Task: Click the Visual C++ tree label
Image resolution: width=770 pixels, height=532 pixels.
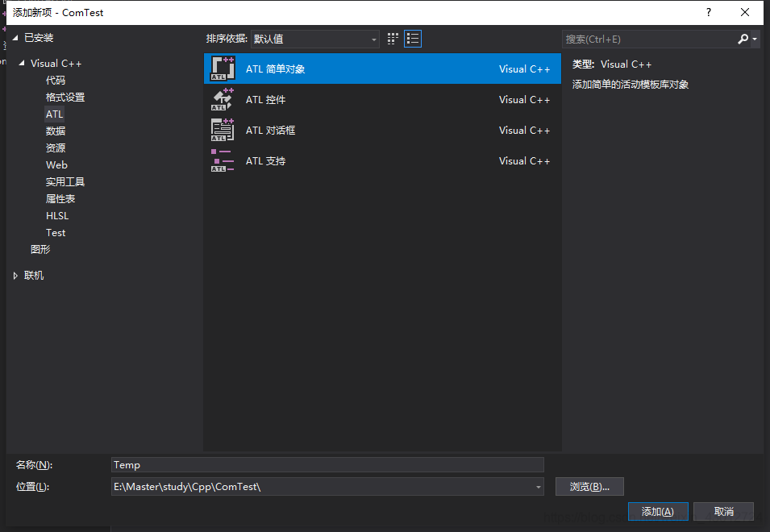Action: point(56,64)
